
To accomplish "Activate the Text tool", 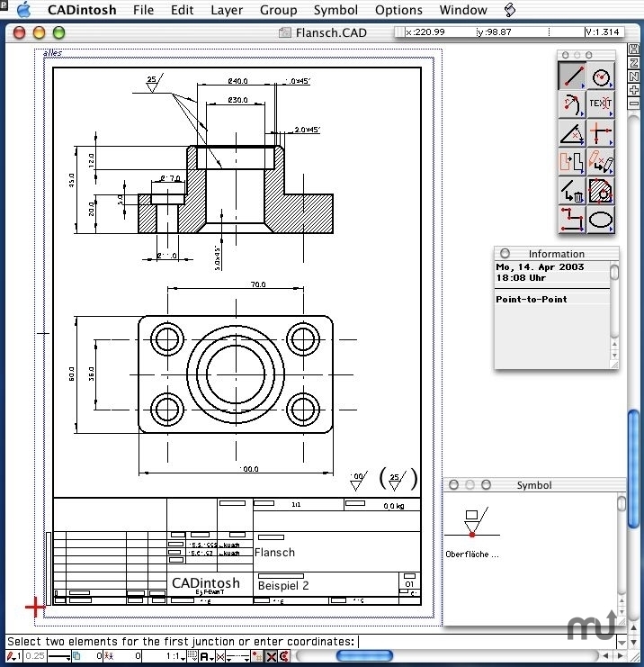I will pos(601,104).
